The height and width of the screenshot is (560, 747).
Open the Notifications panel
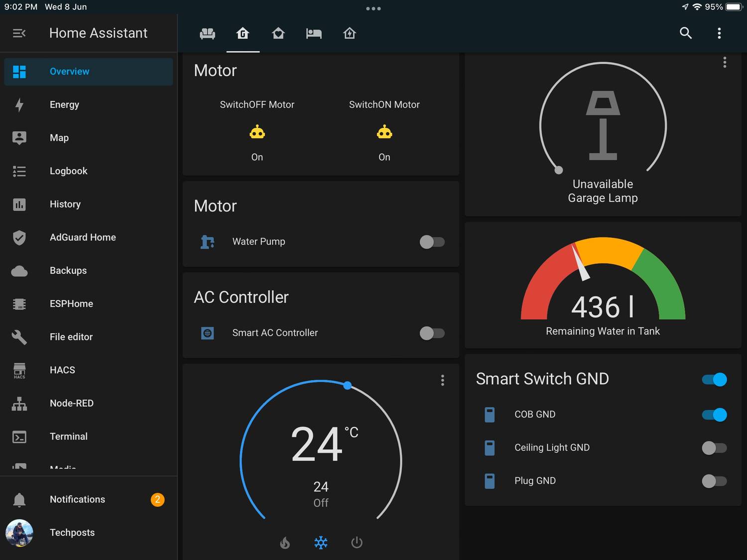tap(77, 499)
